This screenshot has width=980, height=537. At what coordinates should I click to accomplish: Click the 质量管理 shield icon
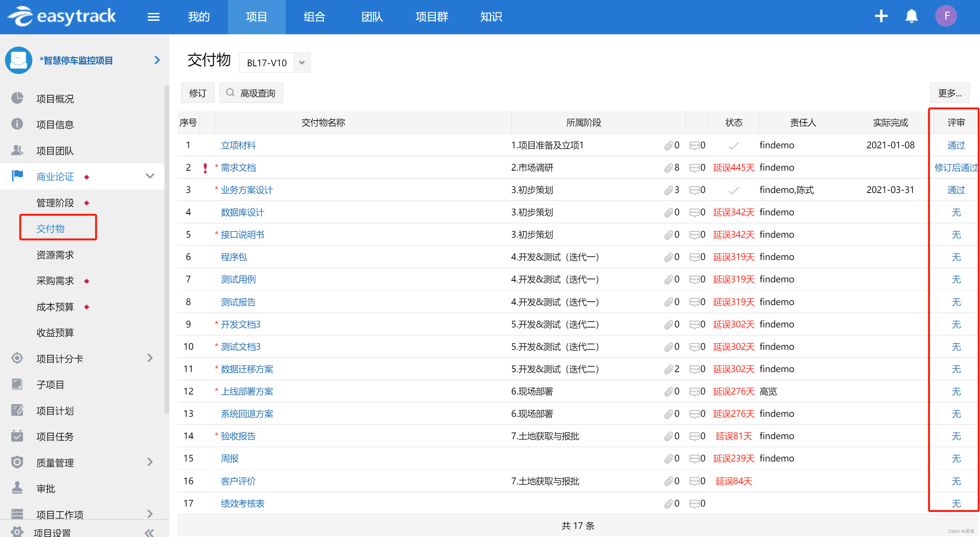[17, 462]
